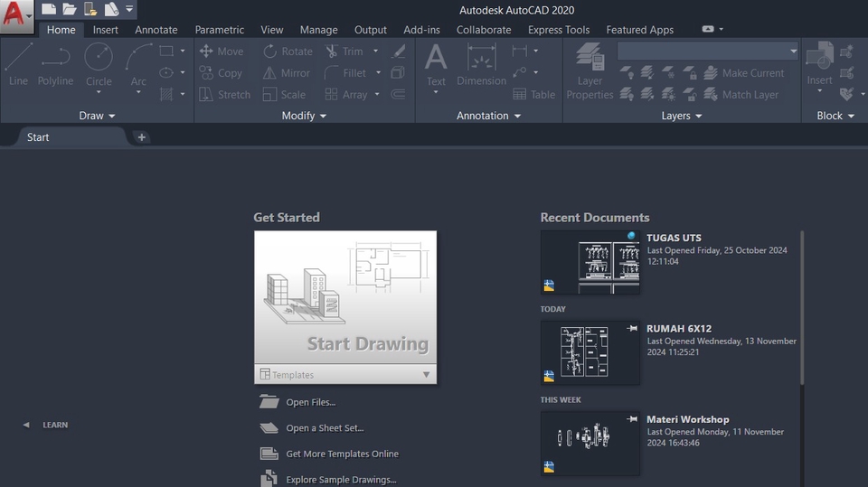Viewport: 868px width, 487px height.
Task: Click the Insert block tool
Action: [819, 64]
